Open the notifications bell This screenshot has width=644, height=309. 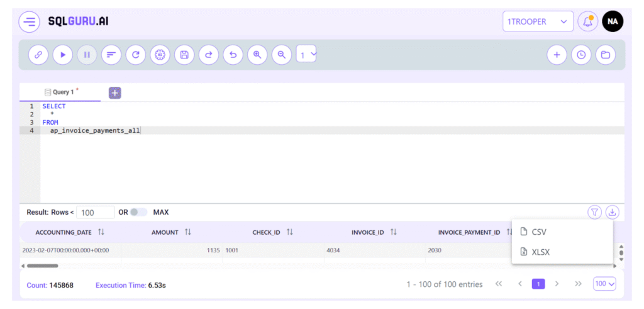[x=587, y=21]
